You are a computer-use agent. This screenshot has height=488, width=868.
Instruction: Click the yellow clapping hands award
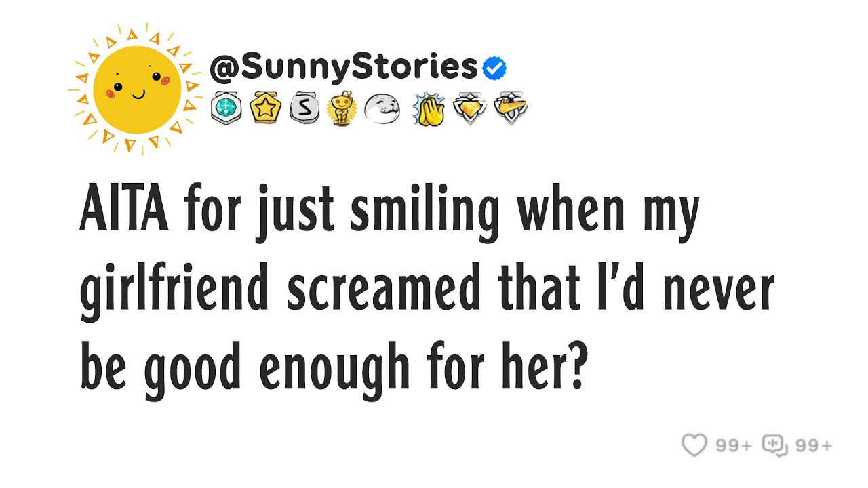click(x=429, y=108)
